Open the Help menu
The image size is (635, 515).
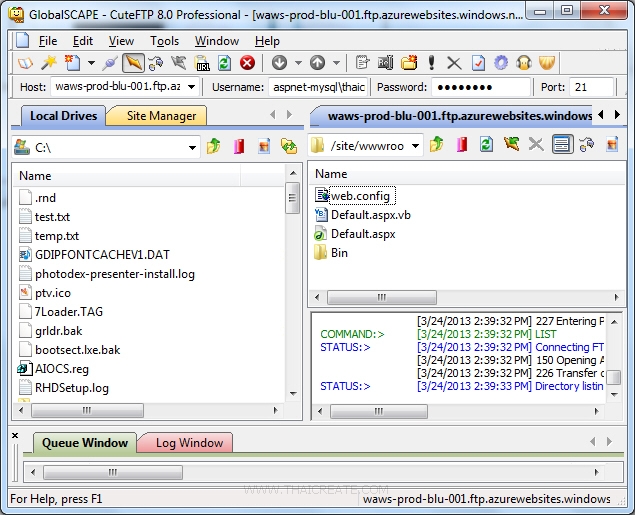coord(267,41)
